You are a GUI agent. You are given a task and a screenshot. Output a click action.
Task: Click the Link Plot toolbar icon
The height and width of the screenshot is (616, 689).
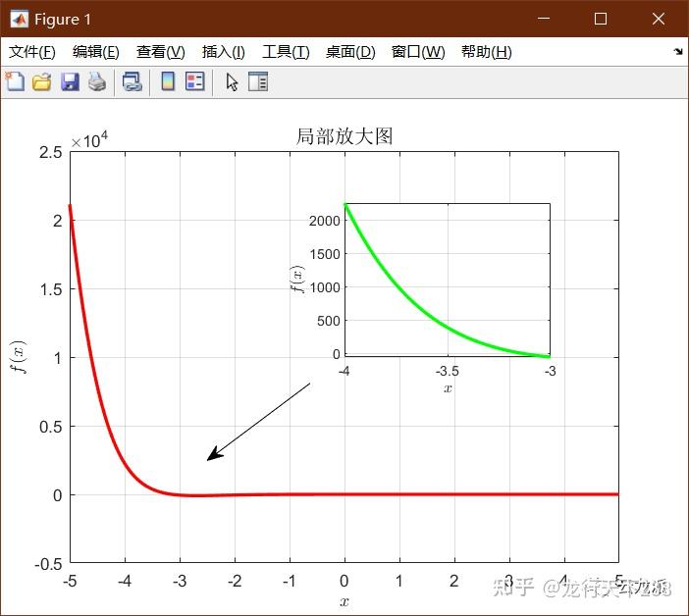pos(132,82)
